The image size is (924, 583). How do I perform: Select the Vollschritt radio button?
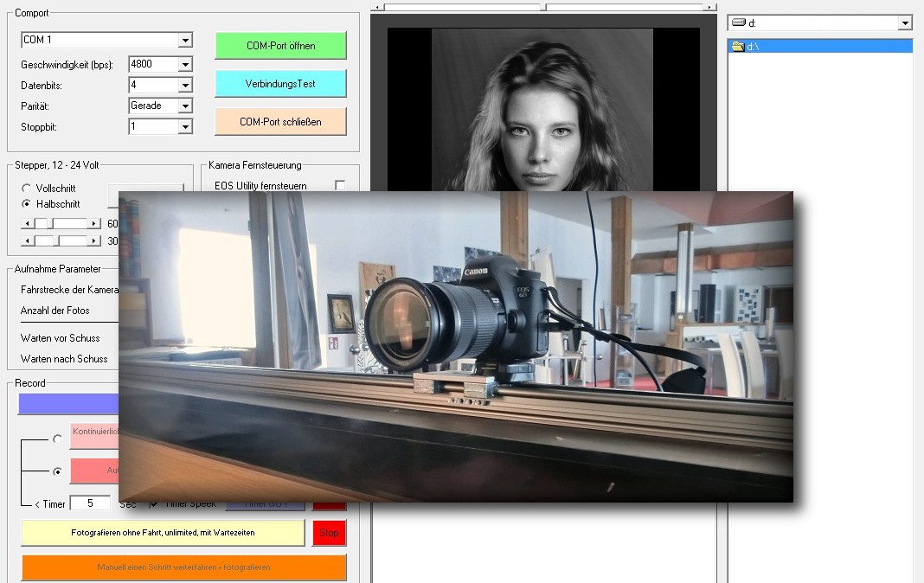(27, 188)
